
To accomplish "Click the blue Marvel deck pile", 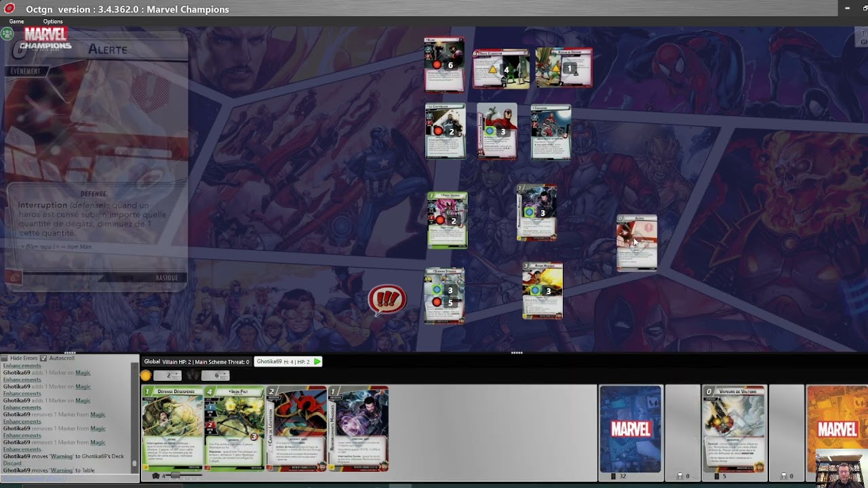I will (630, 428).
